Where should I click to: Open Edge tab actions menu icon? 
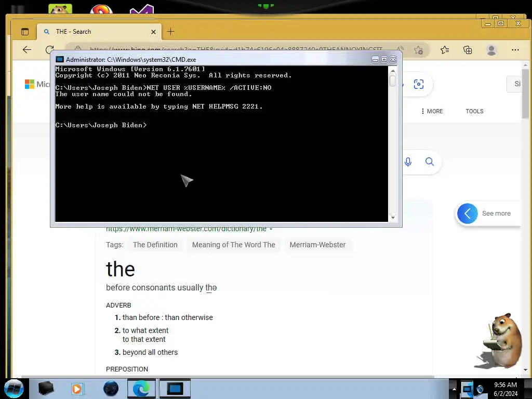(x=25, y=32)
